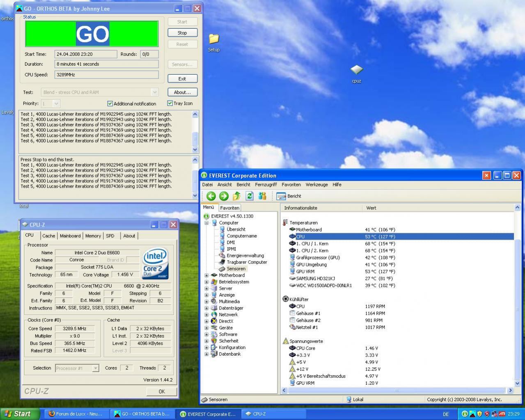Select Sensoren in the Everest tree
The width and height of the screenshot is (525, 420).
(x=236, y=269)
